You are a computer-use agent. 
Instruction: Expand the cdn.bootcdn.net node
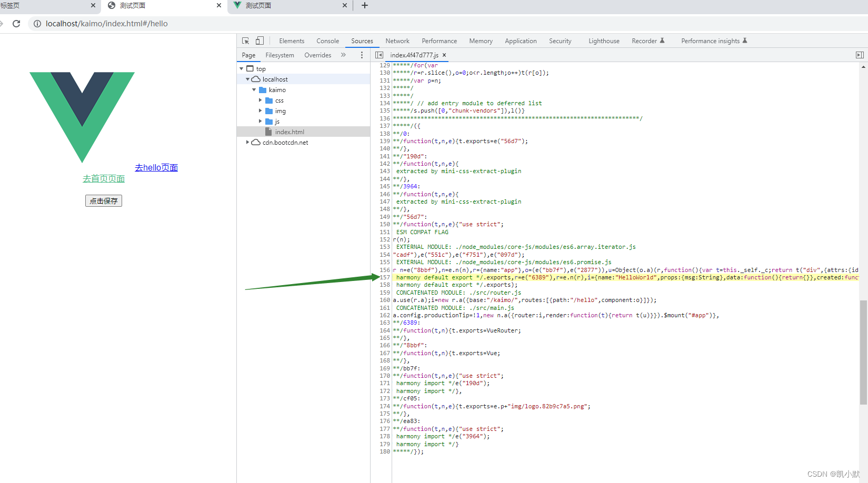click(248, 143)
